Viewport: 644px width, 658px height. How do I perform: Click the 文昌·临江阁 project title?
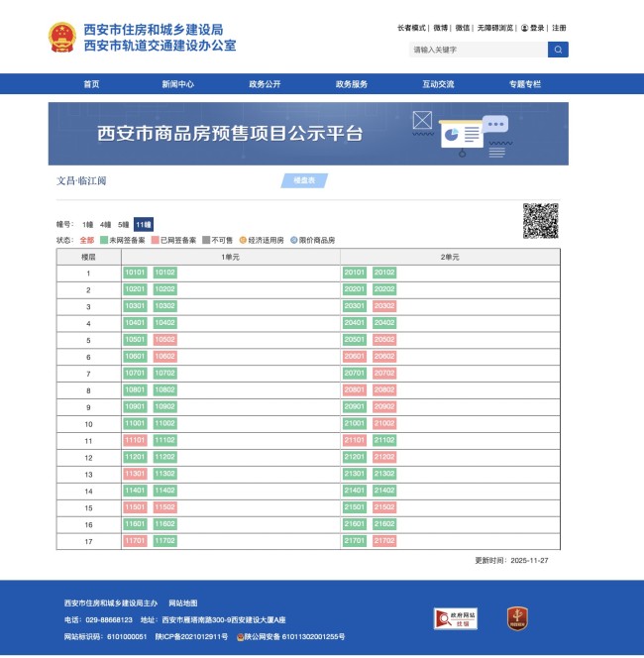(81, 181)
